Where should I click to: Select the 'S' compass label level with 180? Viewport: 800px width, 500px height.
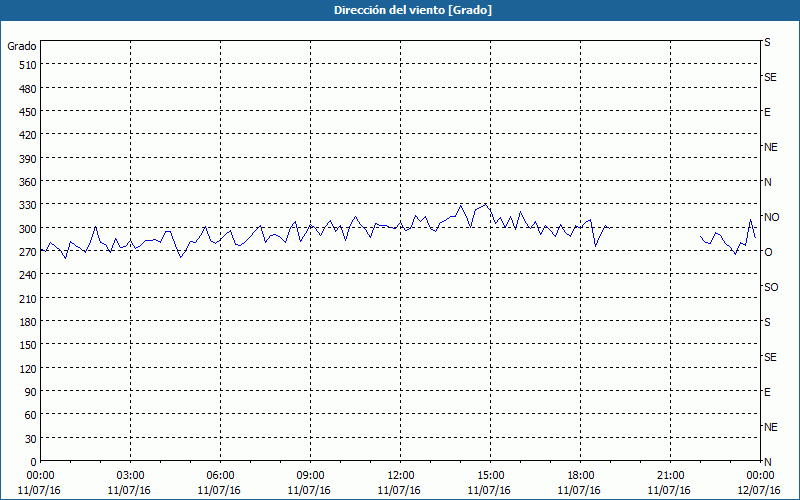767,322
